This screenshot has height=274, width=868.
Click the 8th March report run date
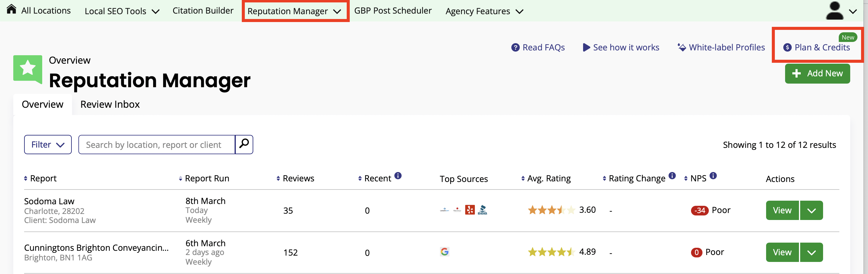pyautogui.click(x=206, y=201)
